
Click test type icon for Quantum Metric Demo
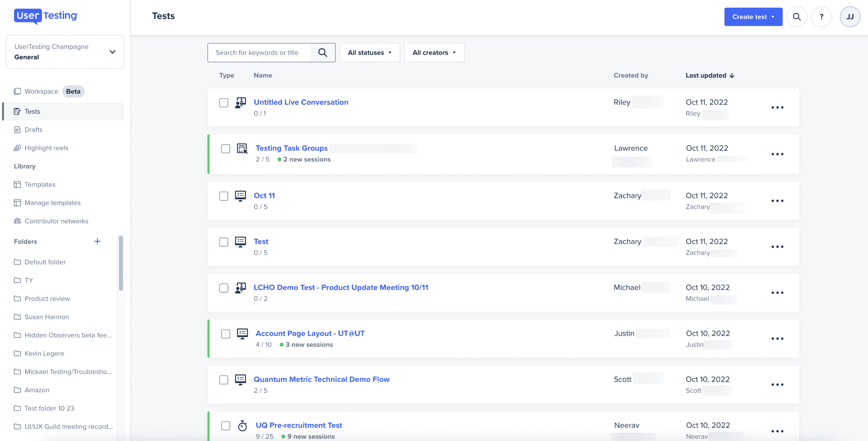[x=240, y=379]
